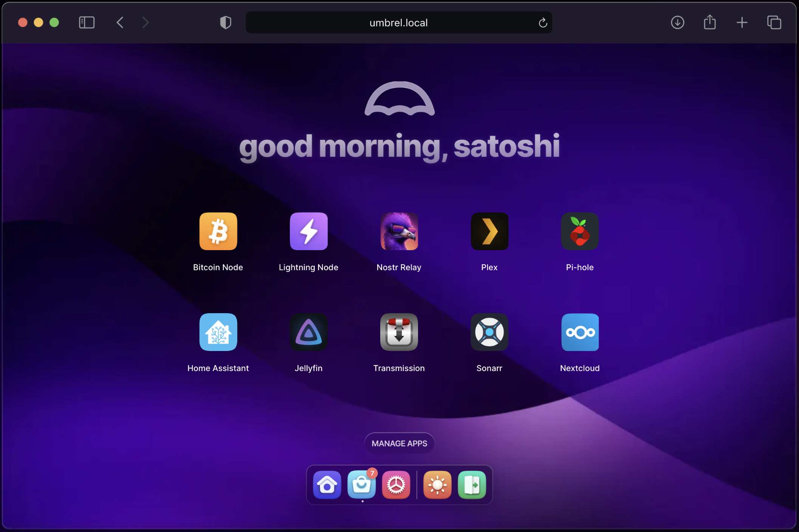Click the Safari share menu button

point(709,22)
